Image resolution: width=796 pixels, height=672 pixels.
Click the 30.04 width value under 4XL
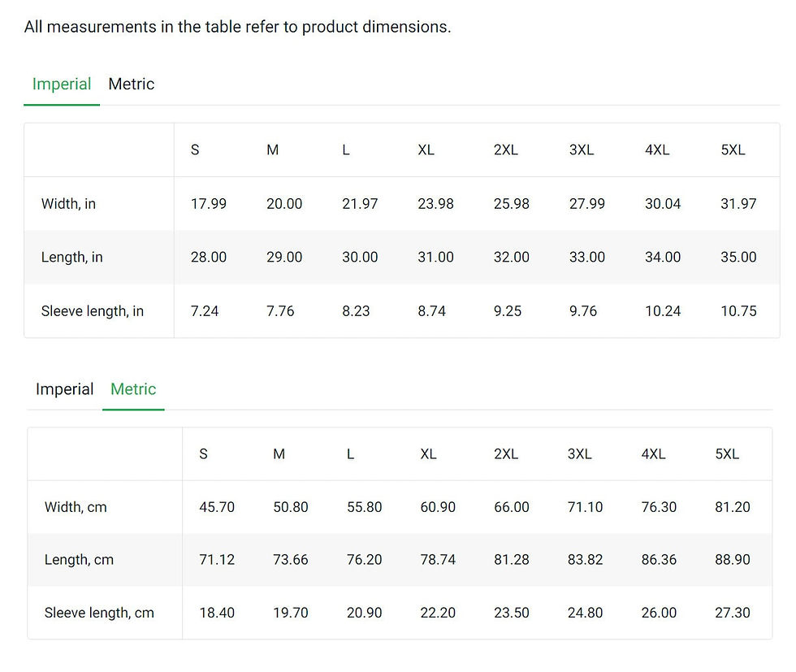pyautogui.click(x=663, y=204)
